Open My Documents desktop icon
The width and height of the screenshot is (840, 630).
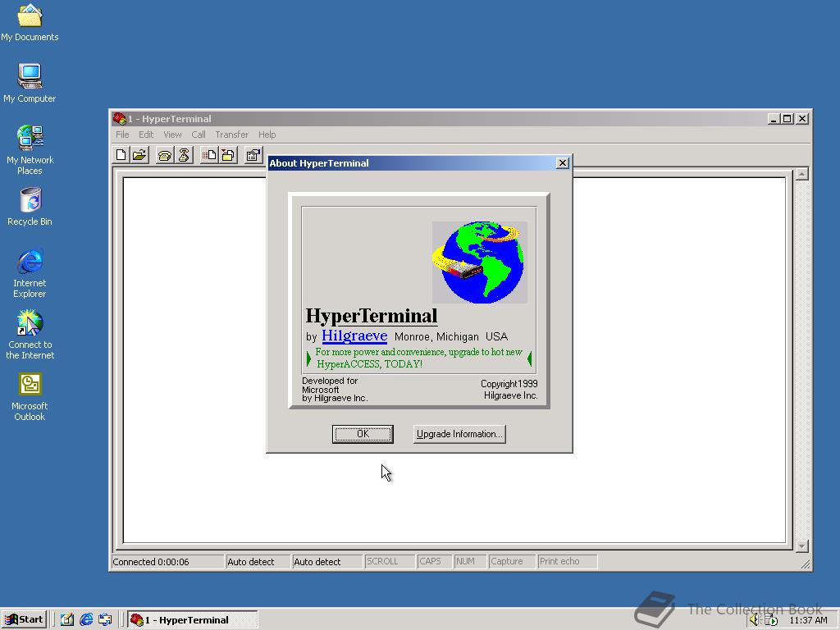click(30, 22)
